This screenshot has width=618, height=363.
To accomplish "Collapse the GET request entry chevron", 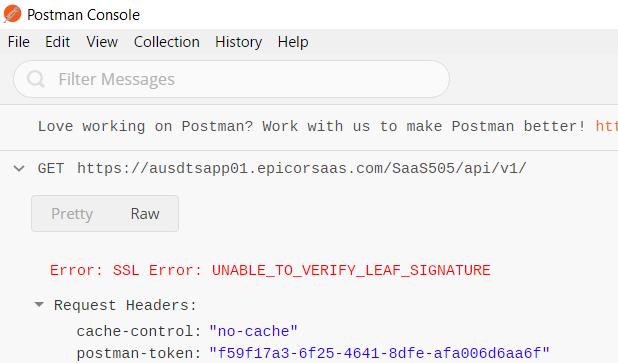I will [x=19, y=169].
